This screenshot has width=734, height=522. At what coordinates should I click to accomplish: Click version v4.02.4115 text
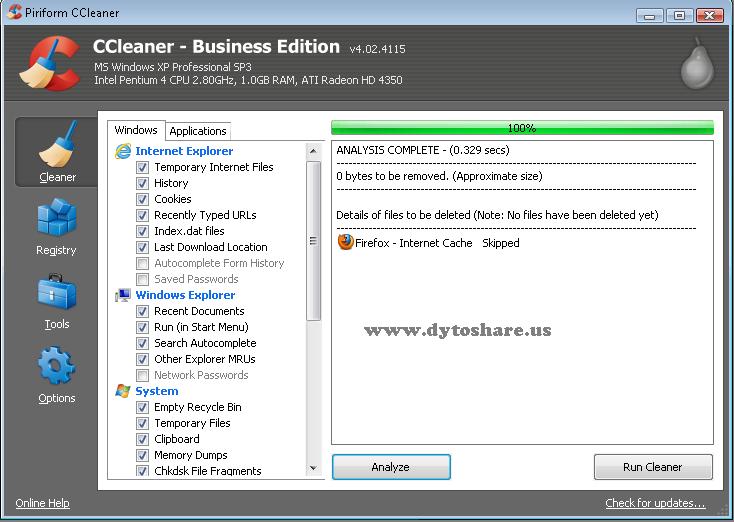377,49
